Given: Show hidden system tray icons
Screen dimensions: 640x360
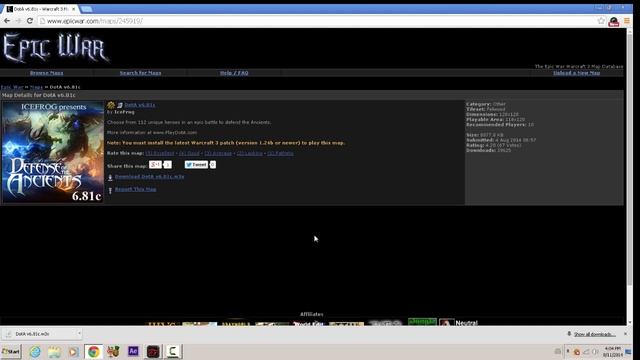Looking at the screenshot, I should point(568,351).
